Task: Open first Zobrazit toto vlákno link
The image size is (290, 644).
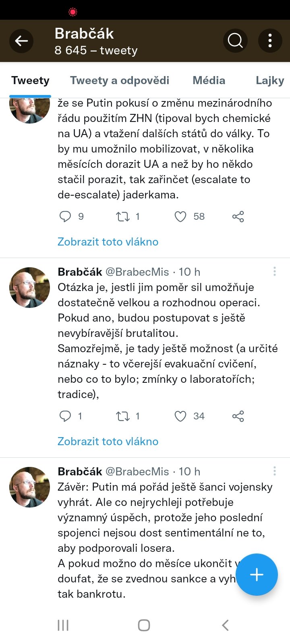Action: 108,242
